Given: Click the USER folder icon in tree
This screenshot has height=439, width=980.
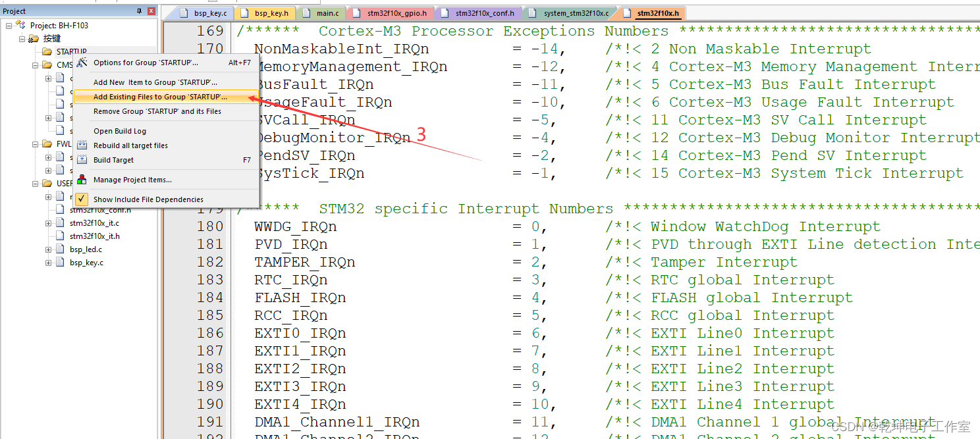Looking at the screenshot, I should coord(47,184).
